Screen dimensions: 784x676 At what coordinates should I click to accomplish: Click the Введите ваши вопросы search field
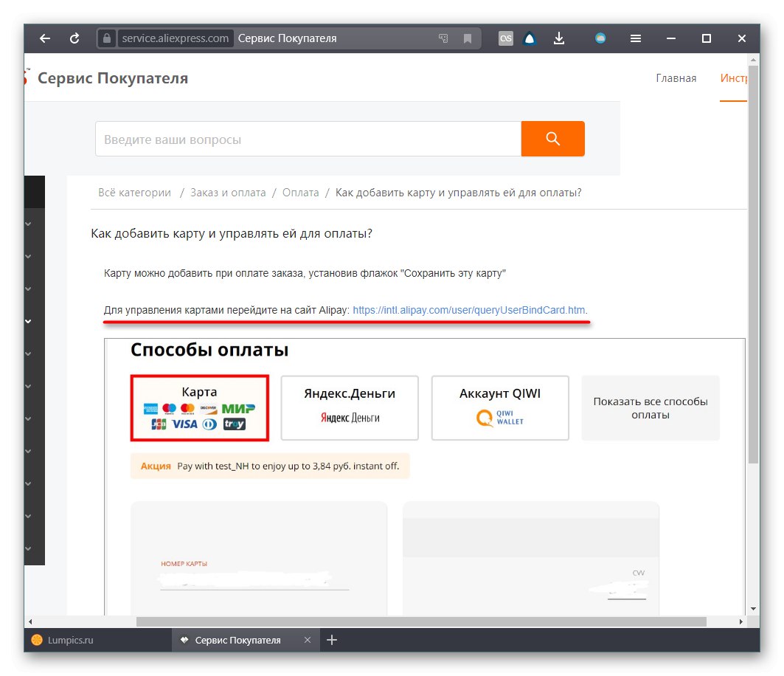coord(308,139)
